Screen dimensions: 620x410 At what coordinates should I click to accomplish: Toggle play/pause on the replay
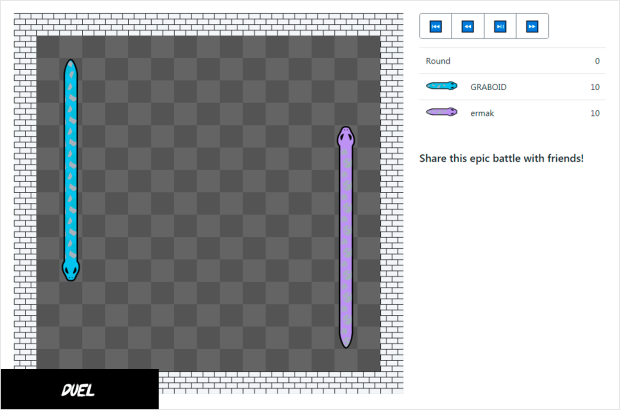[x=500, y=26]
